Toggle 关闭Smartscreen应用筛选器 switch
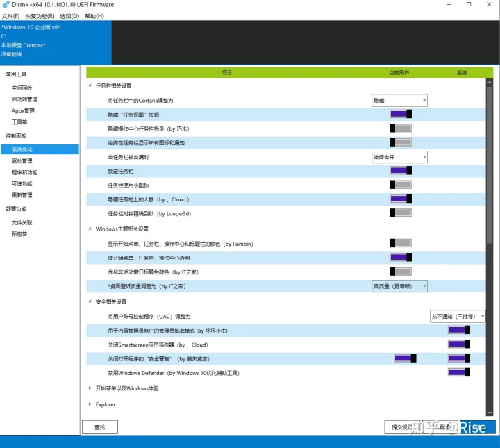 pos(459,344)
